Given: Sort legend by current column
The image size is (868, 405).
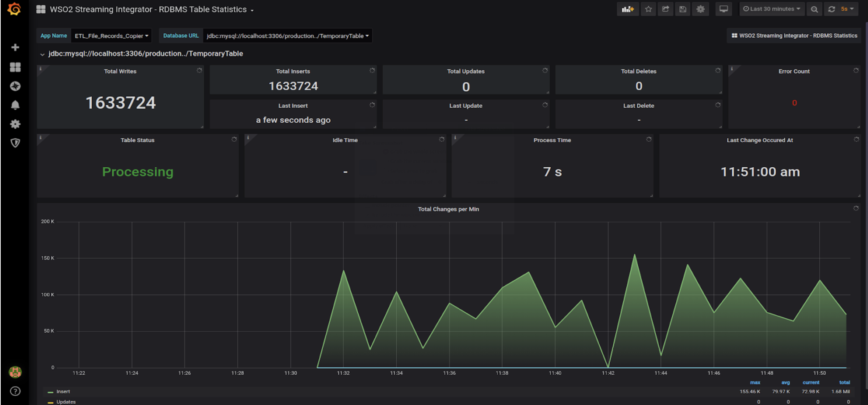Looking at the screenshot, I should point(811,383).
